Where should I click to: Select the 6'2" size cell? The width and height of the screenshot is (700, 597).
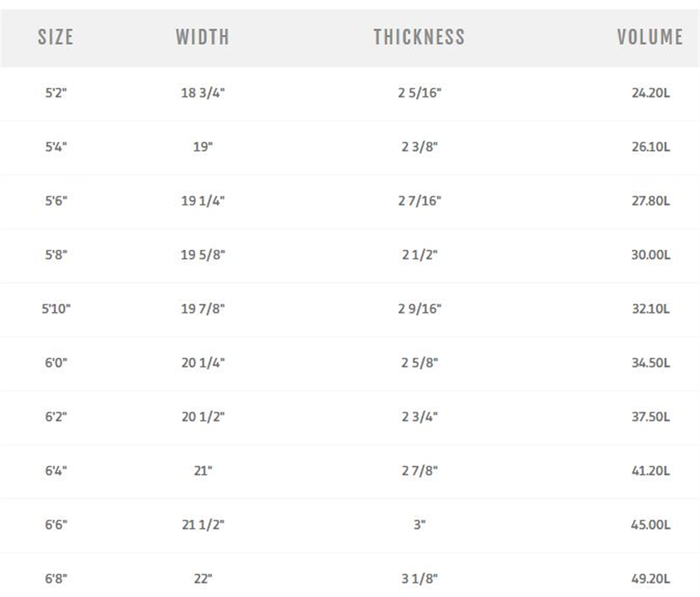[56, 417]
